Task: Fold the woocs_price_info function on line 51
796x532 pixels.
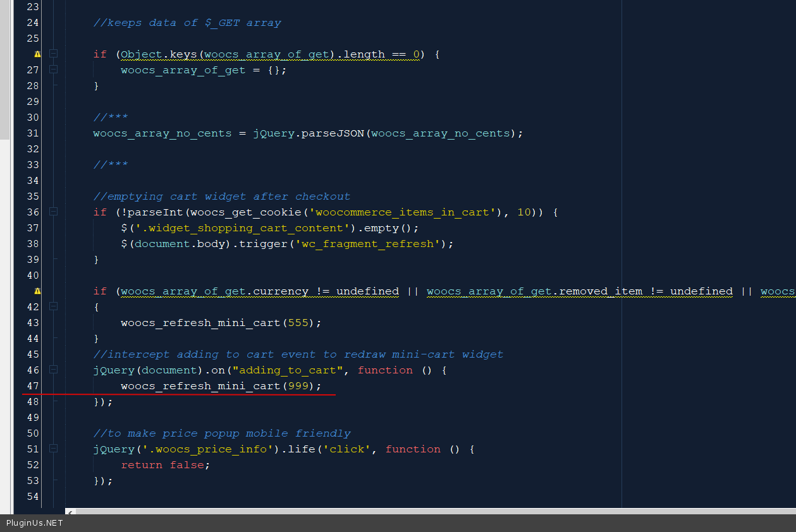Action: (54, 449)
